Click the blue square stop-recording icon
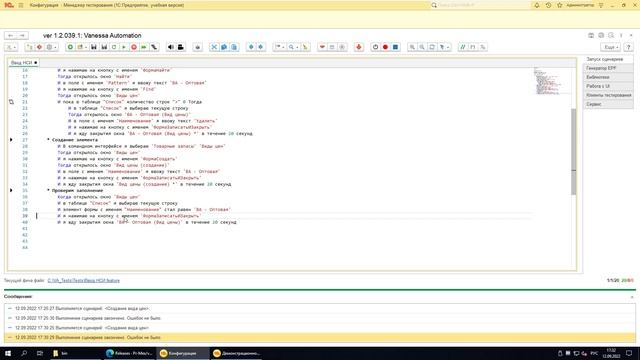This screenshot has width=640, height=360. pos(395,47)
